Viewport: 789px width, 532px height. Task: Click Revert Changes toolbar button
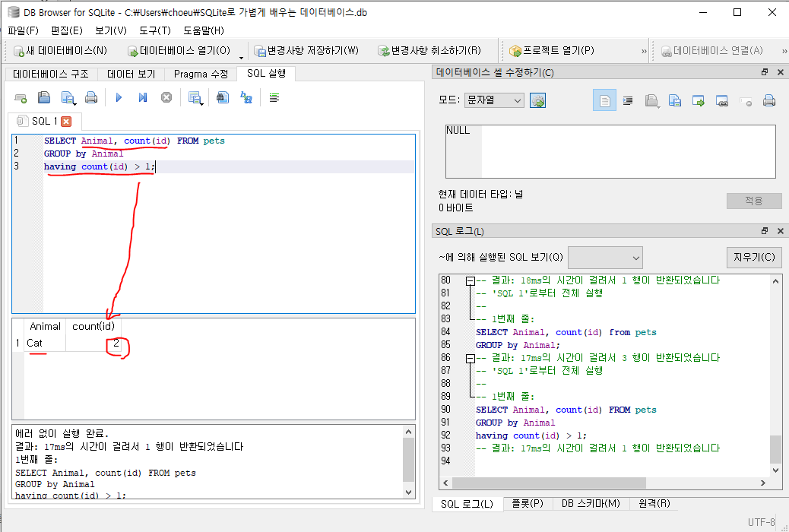(x=429, y=50)
